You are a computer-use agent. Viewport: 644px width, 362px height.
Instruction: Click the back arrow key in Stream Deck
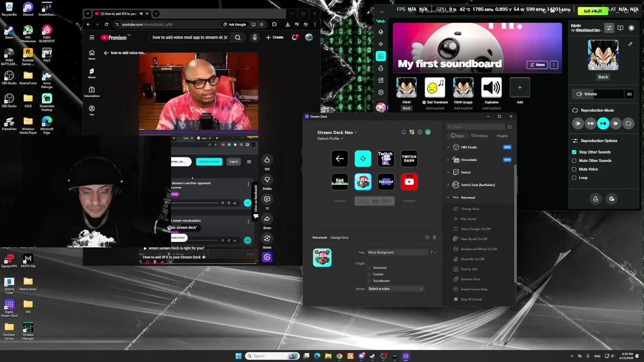pyautogui.click(x=340, y=159)
